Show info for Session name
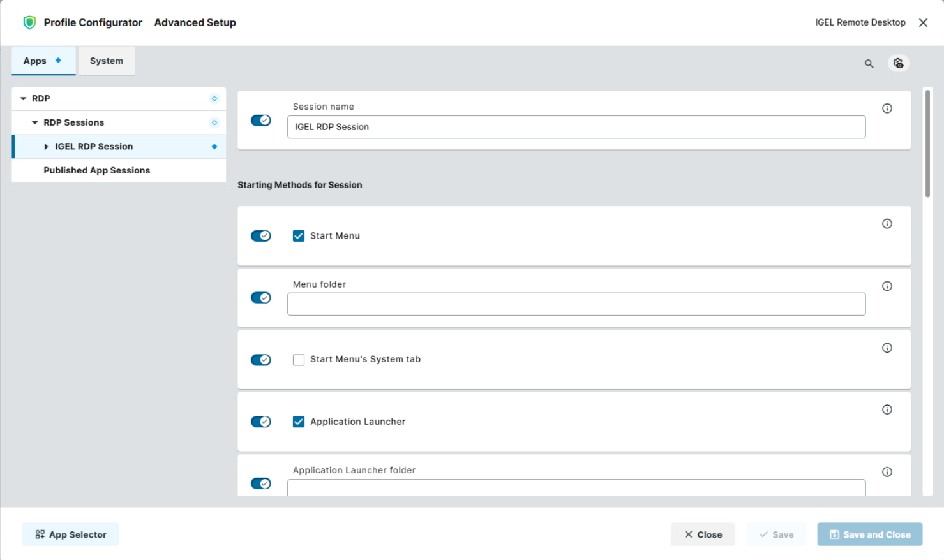 [x=887, y=108]
